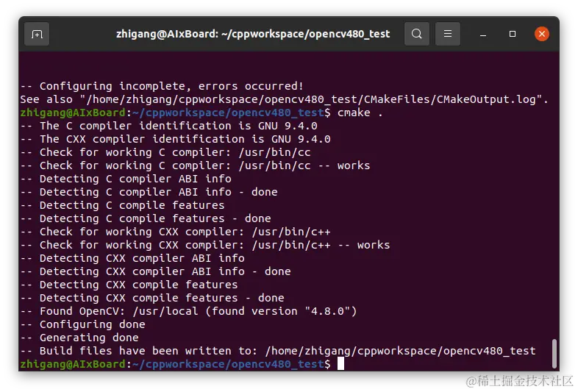The image size is (578, 392).
Task: Click 'Detecting C compiler ABI info - done'
Action: coord(149,192)
